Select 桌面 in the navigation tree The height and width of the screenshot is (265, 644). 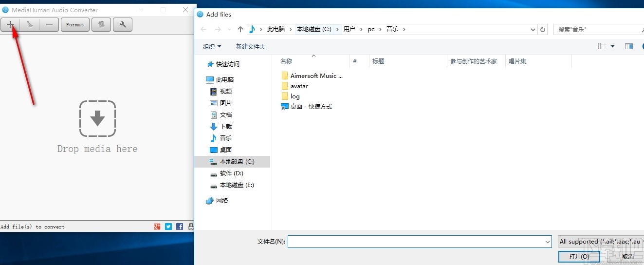[x=226, y=150]
